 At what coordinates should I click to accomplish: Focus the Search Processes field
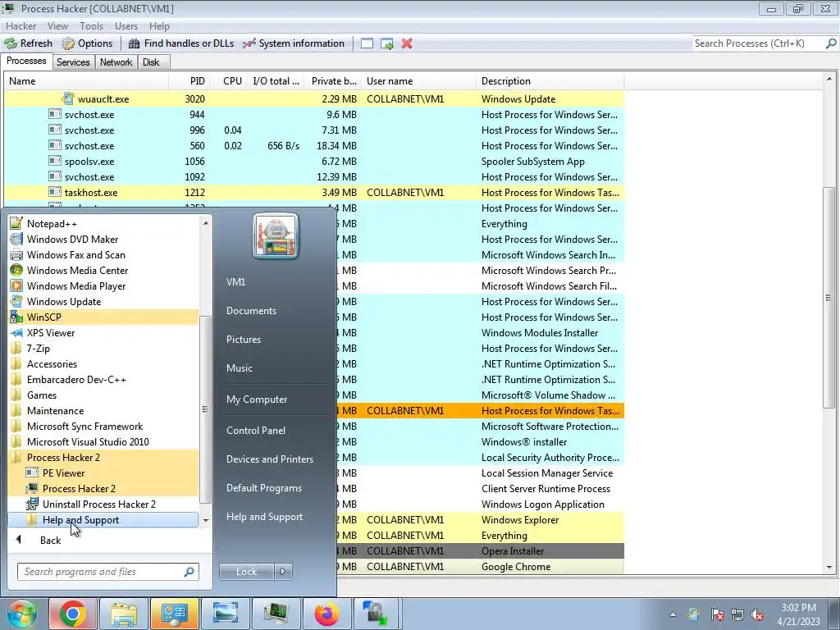(x=758, y=43)
